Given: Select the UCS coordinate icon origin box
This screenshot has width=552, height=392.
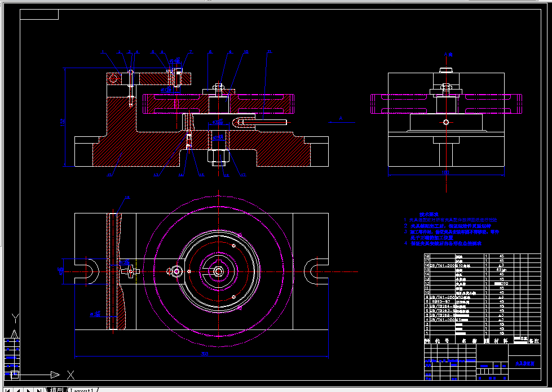Looking at the screenshot, I should (15, 375).
